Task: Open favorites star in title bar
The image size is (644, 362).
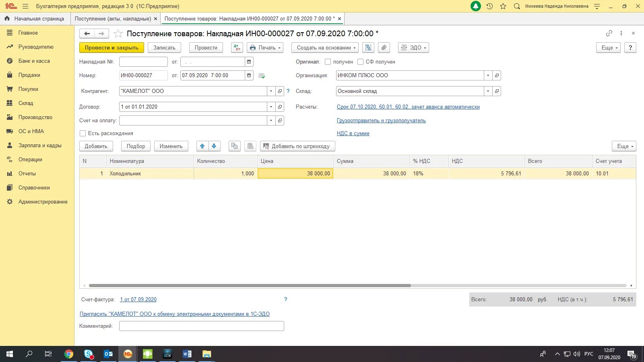Action: pyautogui.click(x=503, y=6)
